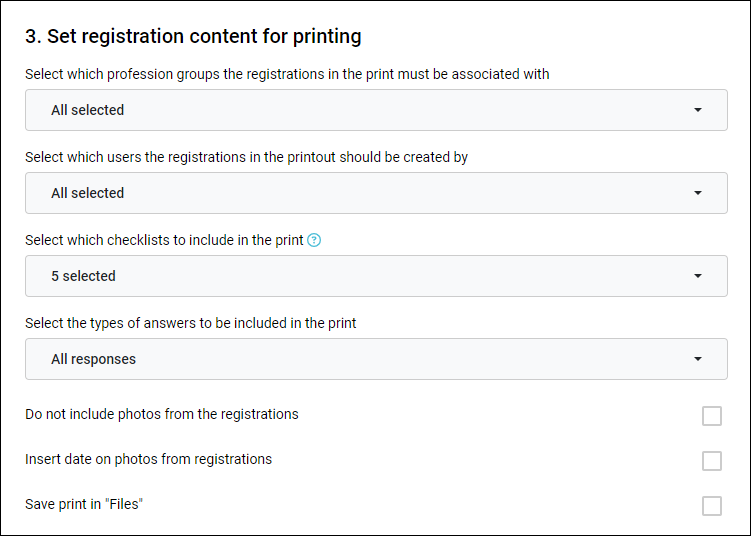
Task: Open the users 'All selected' dropdown field
Action: (376, 193)
